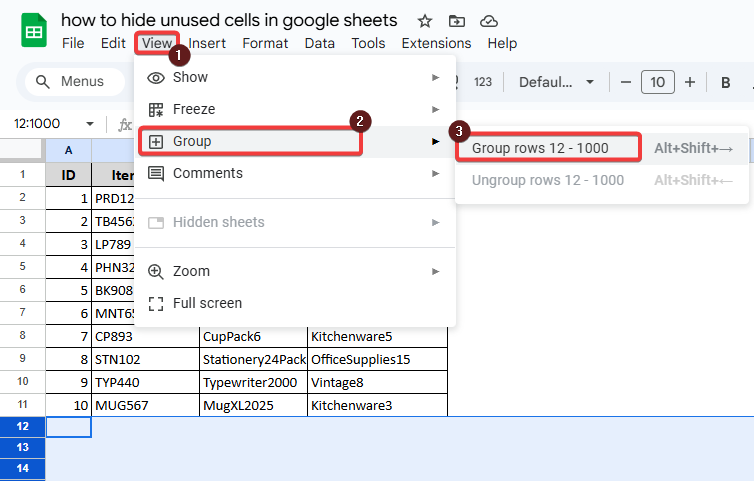The width and height of the screenshot is (754, 481).
Task: Expand the name box dropdown arrow
Action: pos(90,124)
